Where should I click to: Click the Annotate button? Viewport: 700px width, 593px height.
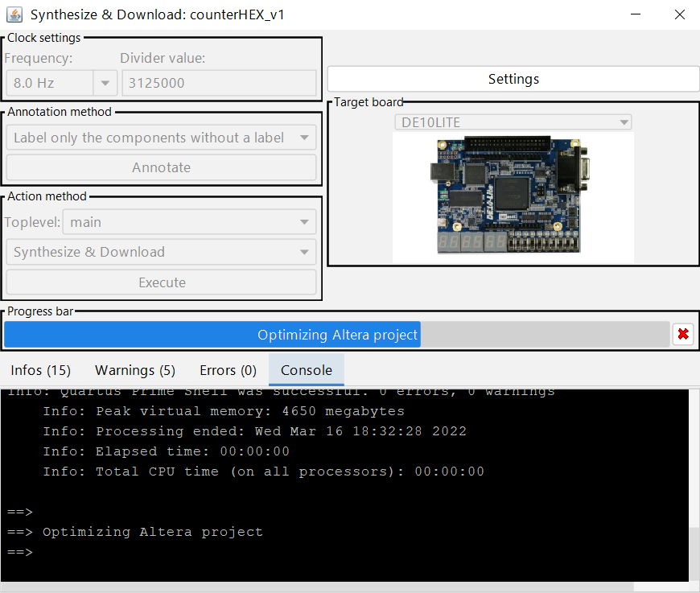pos(161,167)
